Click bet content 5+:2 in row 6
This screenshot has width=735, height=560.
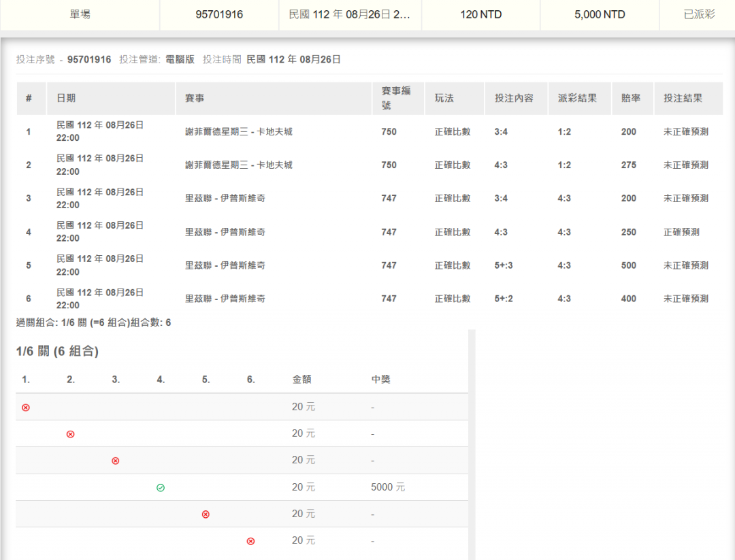pyautogui.click(x=504, y=299)
